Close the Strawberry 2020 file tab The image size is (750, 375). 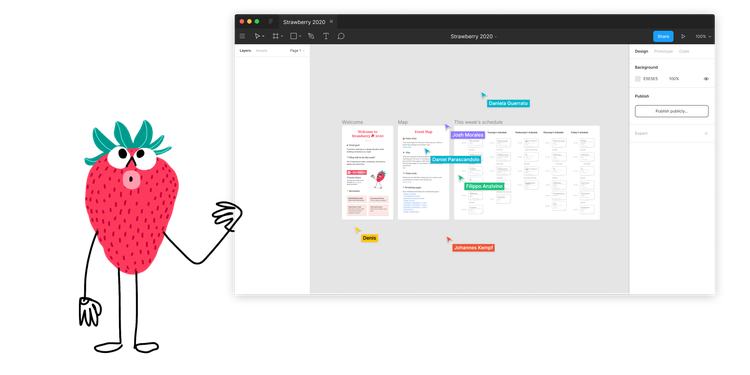[x=331, y=22]
